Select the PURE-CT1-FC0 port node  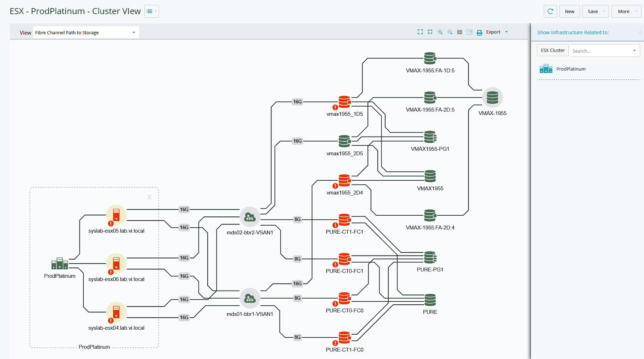click(344, 338)
